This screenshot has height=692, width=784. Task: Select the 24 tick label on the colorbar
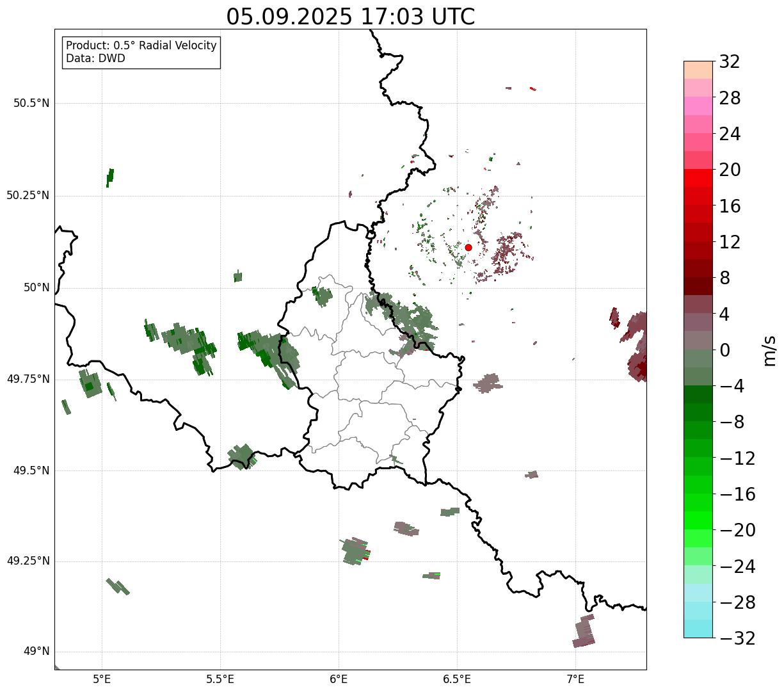[730, 134]
